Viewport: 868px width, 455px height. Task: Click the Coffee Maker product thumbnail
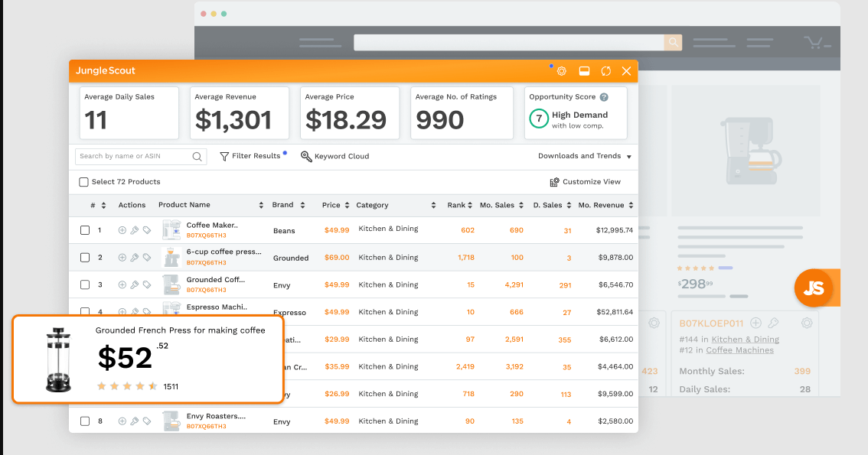pos(171,230)
